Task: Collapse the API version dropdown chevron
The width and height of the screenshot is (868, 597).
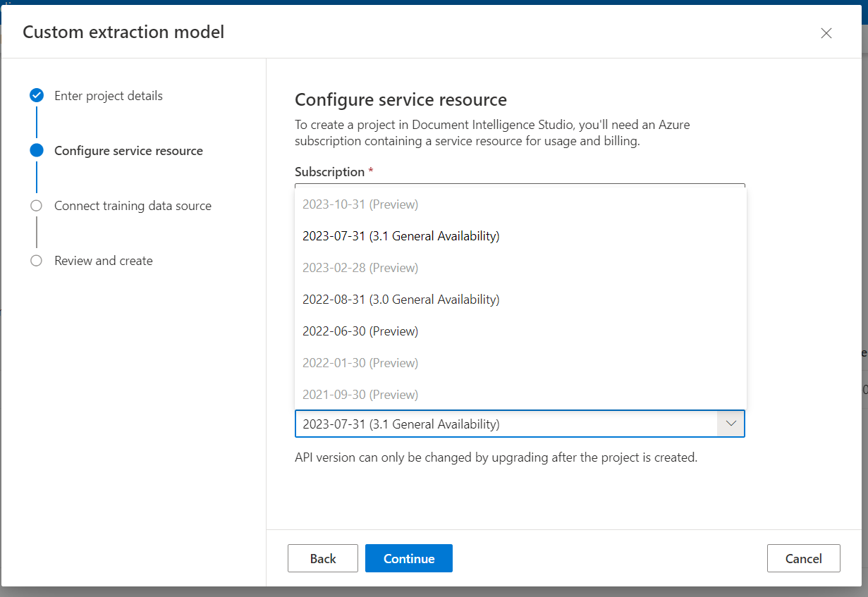Action: coord(731,424)
